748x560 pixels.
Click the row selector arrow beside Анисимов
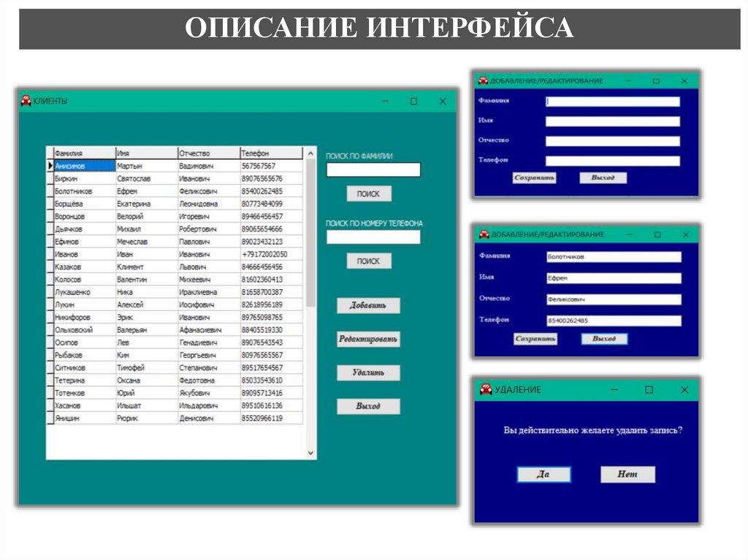pos(50,166)
